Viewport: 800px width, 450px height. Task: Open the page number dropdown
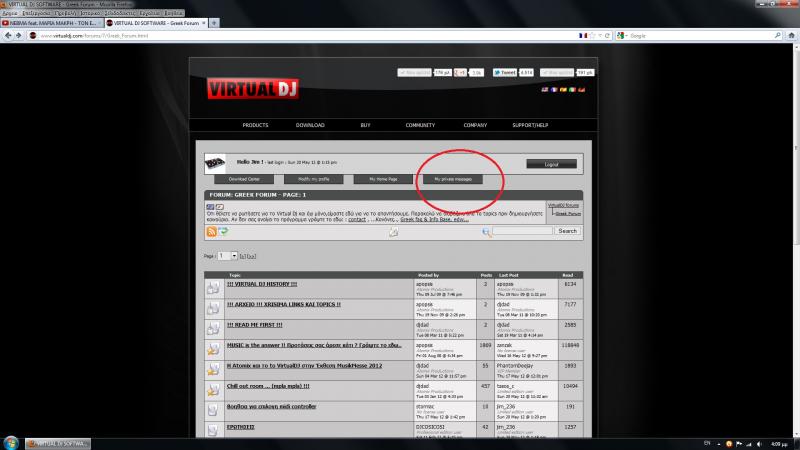coord(228,256)
